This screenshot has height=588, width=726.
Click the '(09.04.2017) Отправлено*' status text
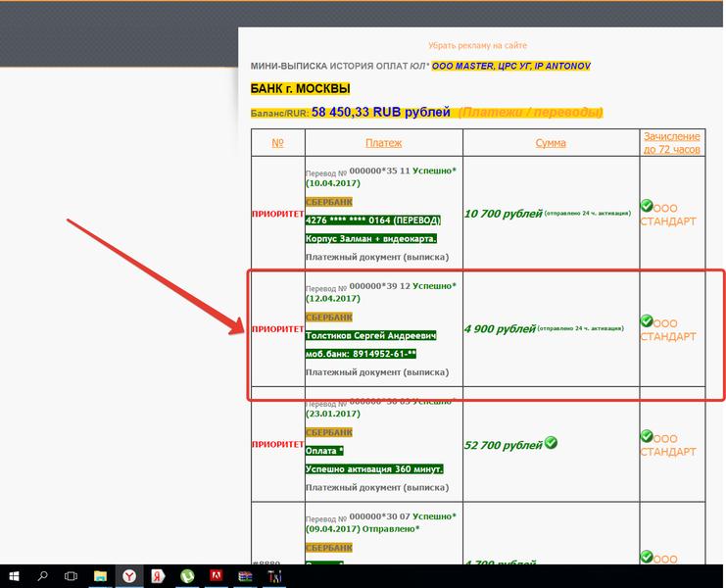[363, 529]
